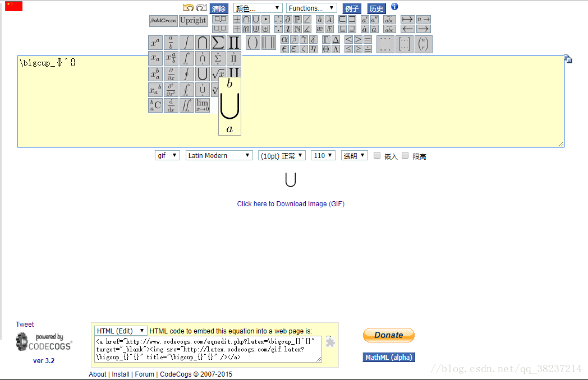
Task: Copy equation with top-right document icon
Action: [x=568, y=59]
